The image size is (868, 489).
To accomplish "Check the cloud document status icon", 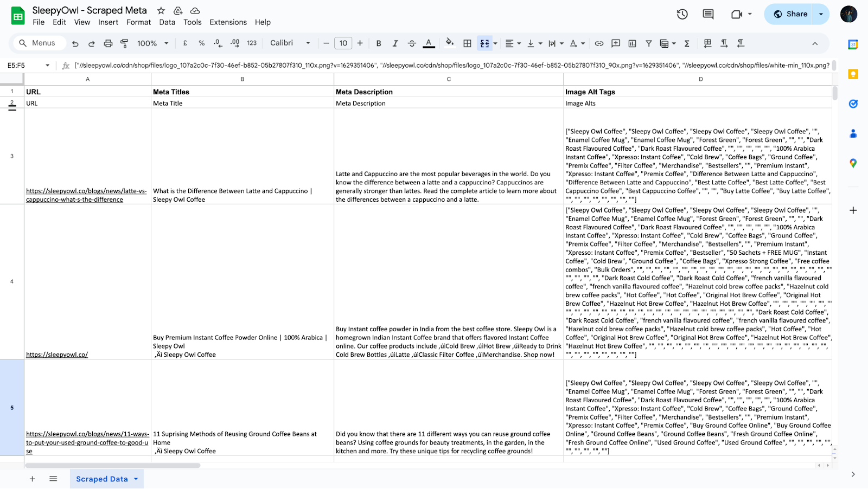I will (x=195, y=10).
